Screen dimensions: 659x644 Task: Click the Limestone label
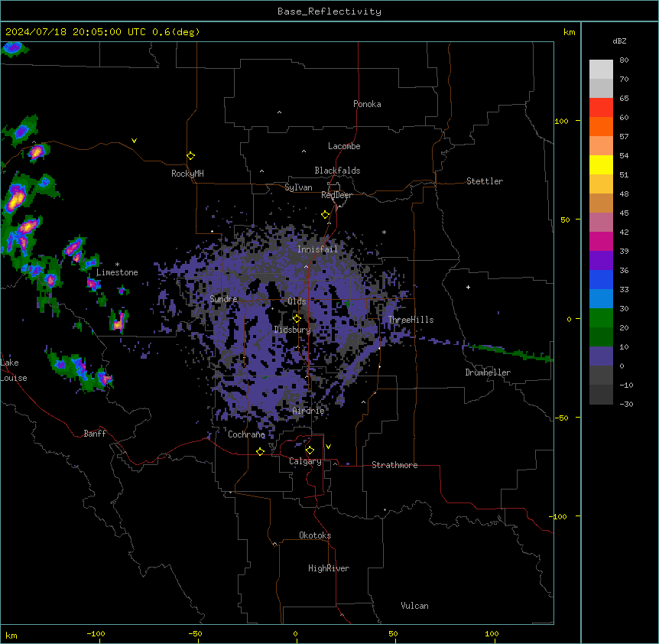(117, 272)
